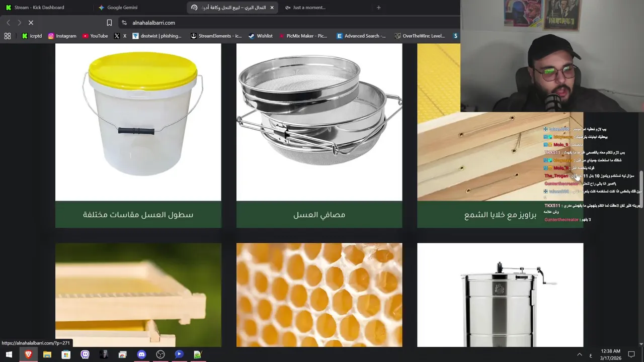The height and width of the screenshot is (362, 644).
Task: Open the blue play-bubble taskbar app
Action: pos(179,354)
